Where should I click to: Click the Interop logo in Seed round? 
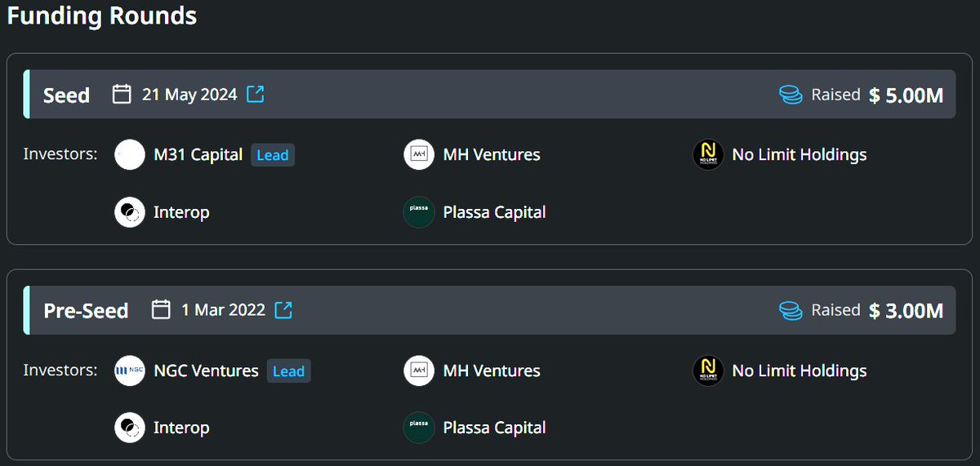tap(130, 212)
